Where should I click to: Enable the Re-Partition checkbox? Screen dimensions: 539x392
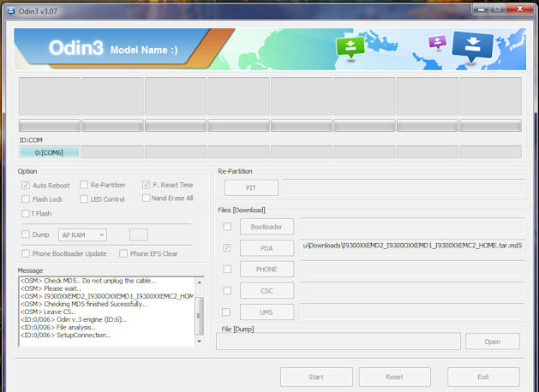83,185
